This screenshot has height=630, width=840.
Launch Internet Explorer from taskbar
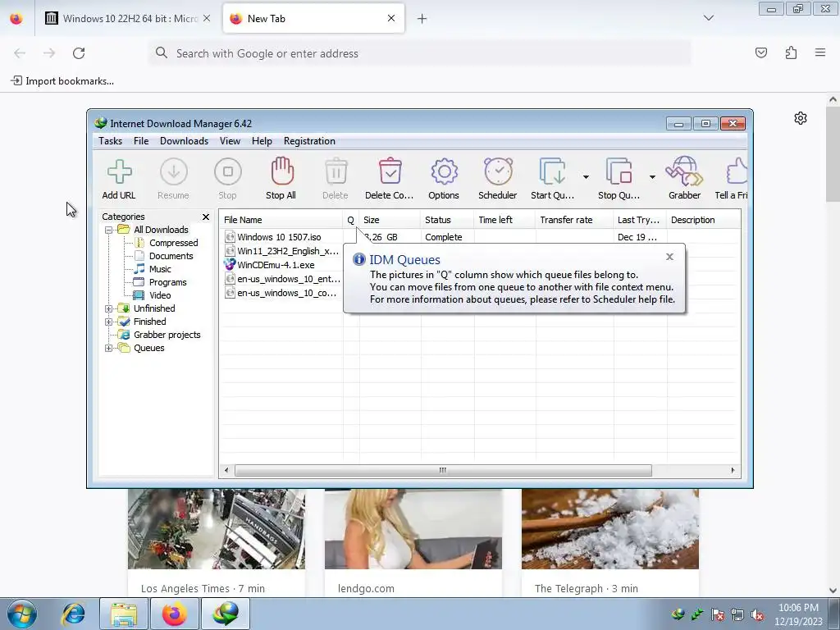click(74, 614)
